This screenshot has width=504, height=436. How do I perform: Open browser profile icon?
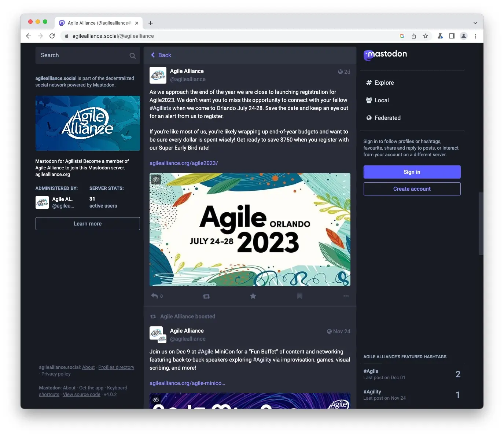(464, 36)
